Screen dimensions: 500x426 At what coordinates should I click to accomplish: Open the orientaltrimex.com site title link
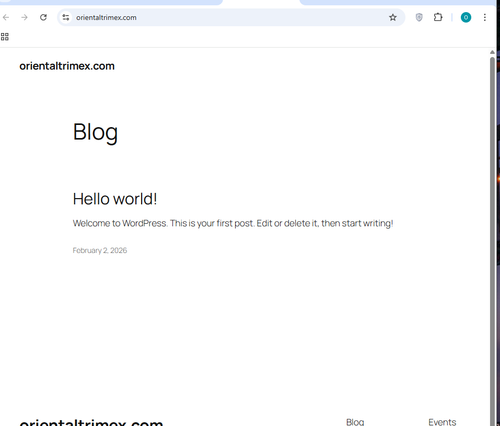pos(67,66)
